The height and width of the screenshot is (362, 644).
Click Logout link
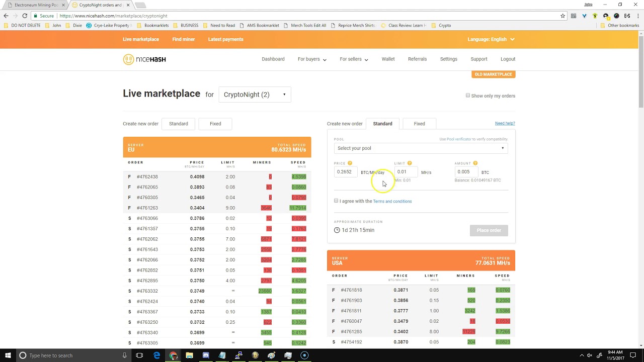point(508,59)
